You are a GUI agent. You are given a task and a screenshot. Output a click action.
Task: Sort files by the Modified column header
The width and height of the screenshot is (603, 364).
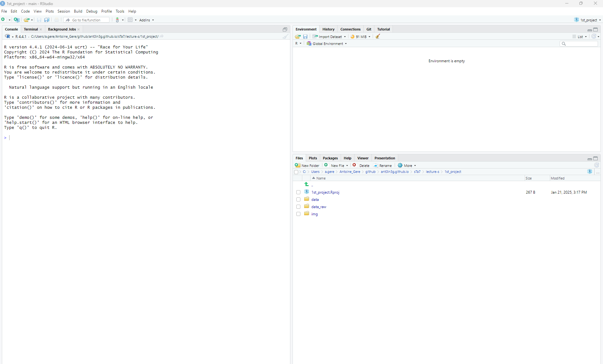tap(557, 178)
